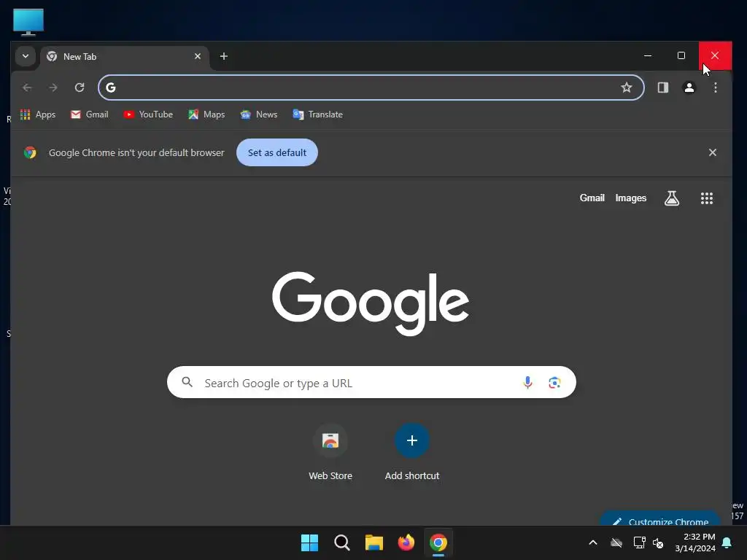Select the New Tab tab
Screen dimensions: 747x560
pyautogui.click(x=125, y=57)
